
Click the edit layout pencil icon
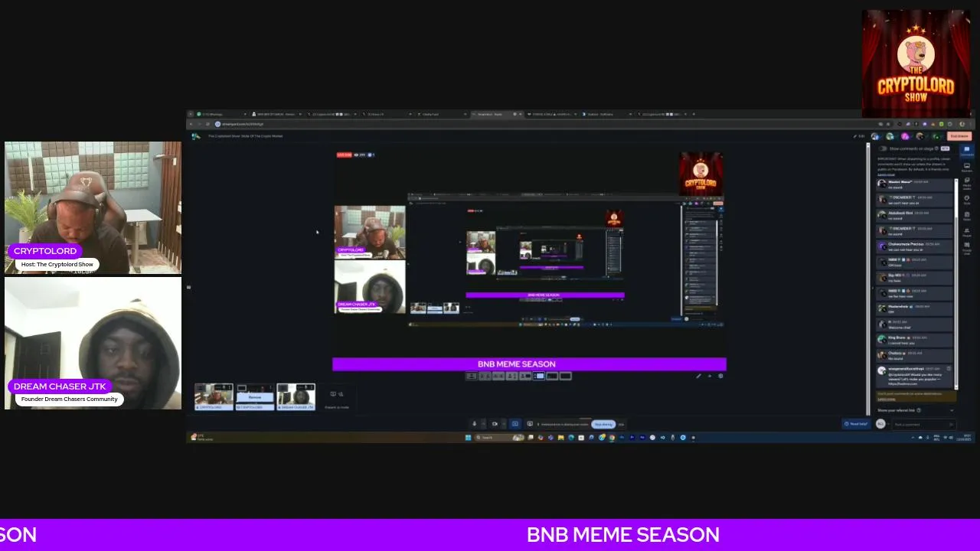tap(698, 376)
